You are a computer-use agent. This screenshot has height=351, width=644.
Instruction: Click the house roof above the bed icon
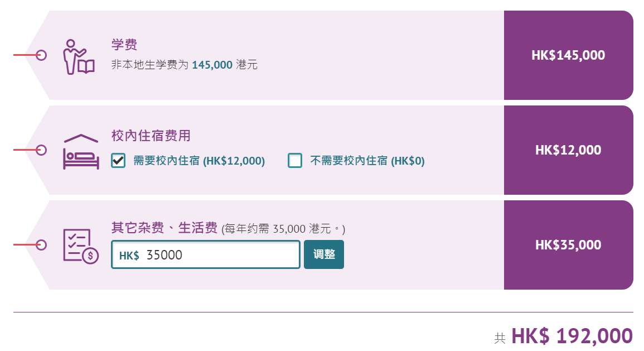click(x=82, y=139)
